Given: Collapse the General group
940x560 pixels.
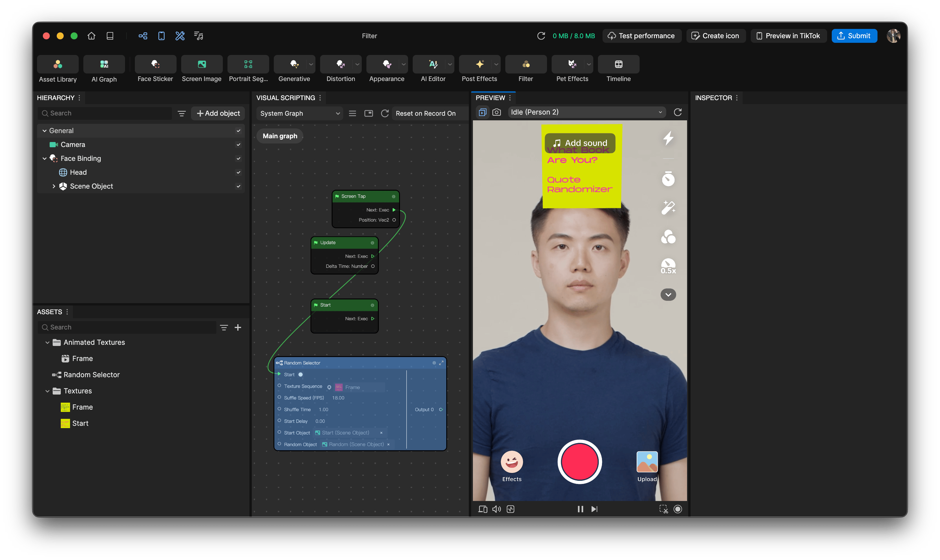Looking at the screenshot, I should (45, 130).
